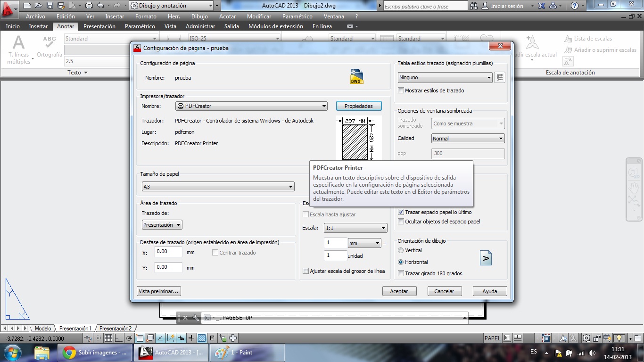This screenshot has width=644, height=362.
Task: Click the Ayuda button
Action: coord(490,291)
